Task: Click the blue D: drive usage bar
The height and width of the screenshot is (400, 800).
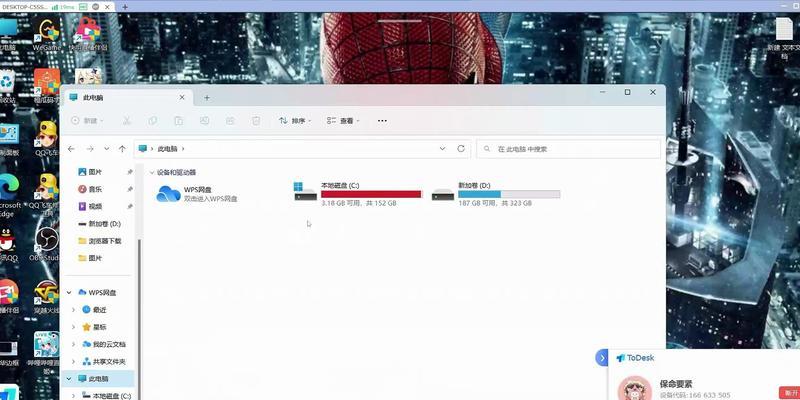Action: click(509, 194)
